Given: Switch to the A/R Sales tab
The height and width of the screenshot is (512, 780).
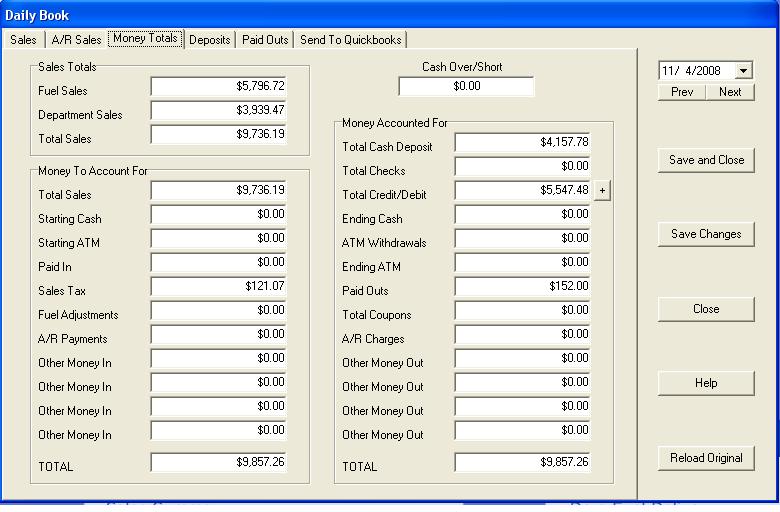Looking at the screenshot, I should [x=76, y=40].
